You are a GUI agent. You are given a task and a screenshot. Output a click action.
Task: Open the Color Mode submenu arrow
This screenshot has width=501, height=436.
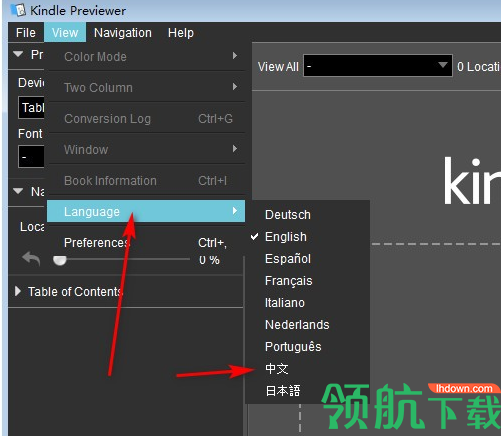click(x=235, y=56)
